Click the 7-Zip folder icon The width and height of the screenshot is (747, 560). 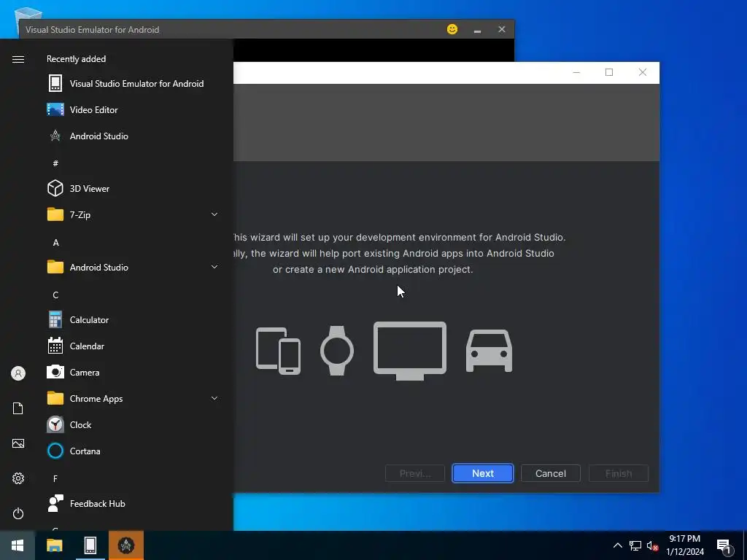(55, 215)
